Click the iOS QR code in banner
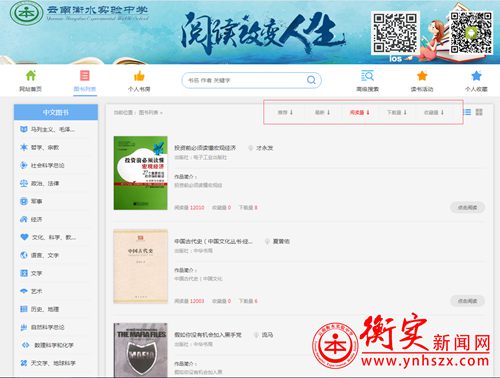The width and height of the screenshot is (500, 378). [x=395, y=32]
